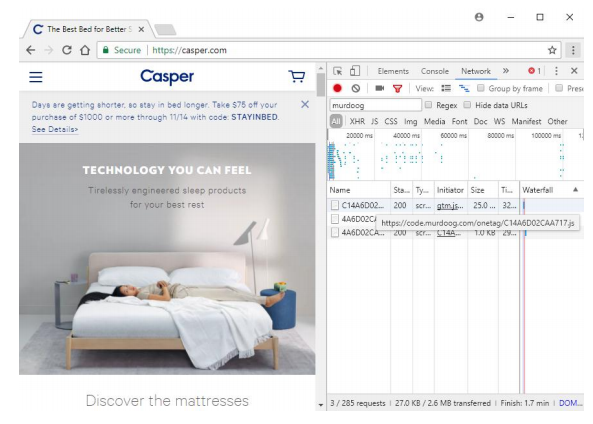Clear the network log
The height and width of the screenshot is (424, 593).
click(355, 89)
